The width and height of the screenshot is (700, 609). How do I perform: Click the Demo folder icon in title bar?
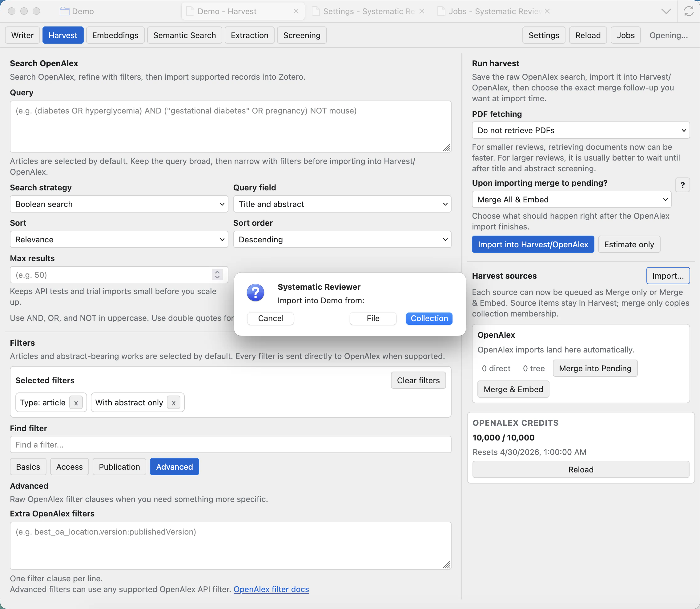point(64,11)
